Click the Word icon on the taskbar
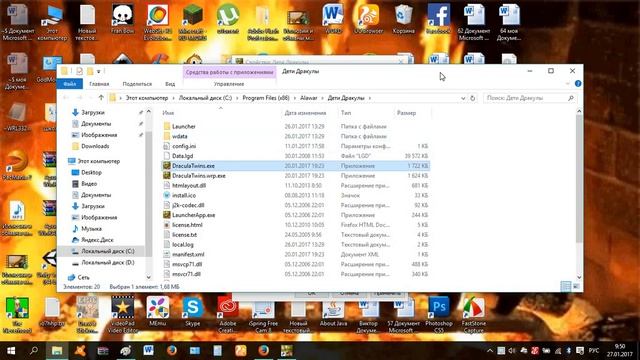The image size is (640, 360). 149,351
